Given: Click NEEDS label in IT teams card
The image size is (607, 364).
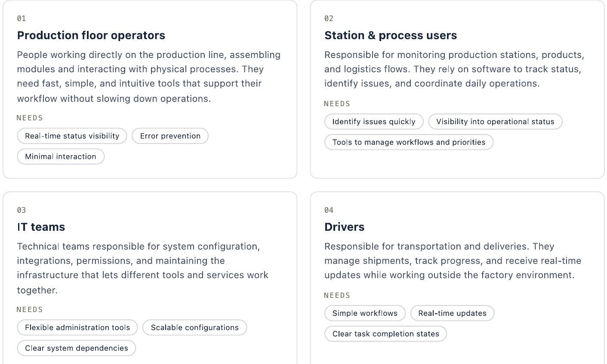Looking at the screenshot, I should (x=30, y=309).
